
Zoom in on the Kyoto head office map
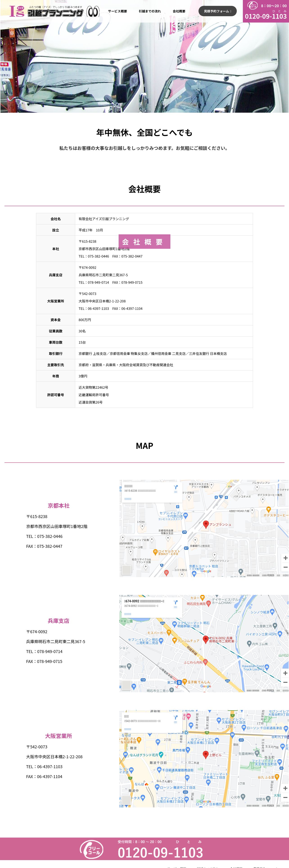(285, 558)
